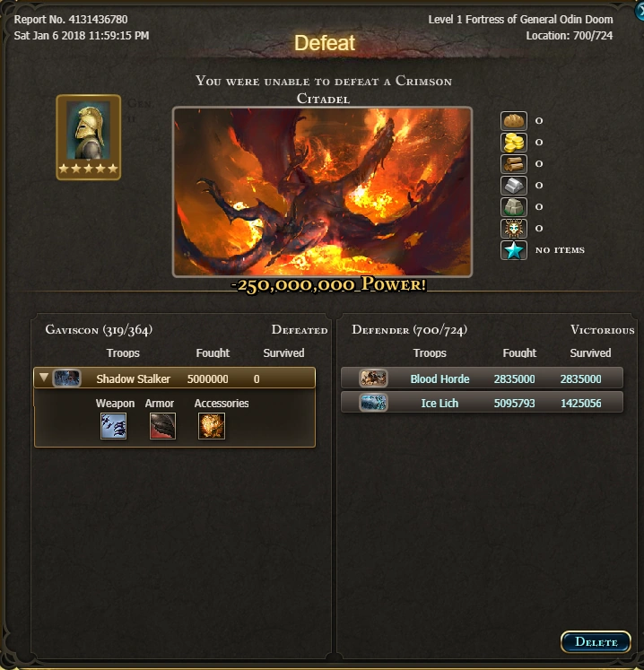The width and height of the screenshot is (644, 670).
Task: Select the Shadow Stalker weapon icon
Action: click(x=113, y=426)
